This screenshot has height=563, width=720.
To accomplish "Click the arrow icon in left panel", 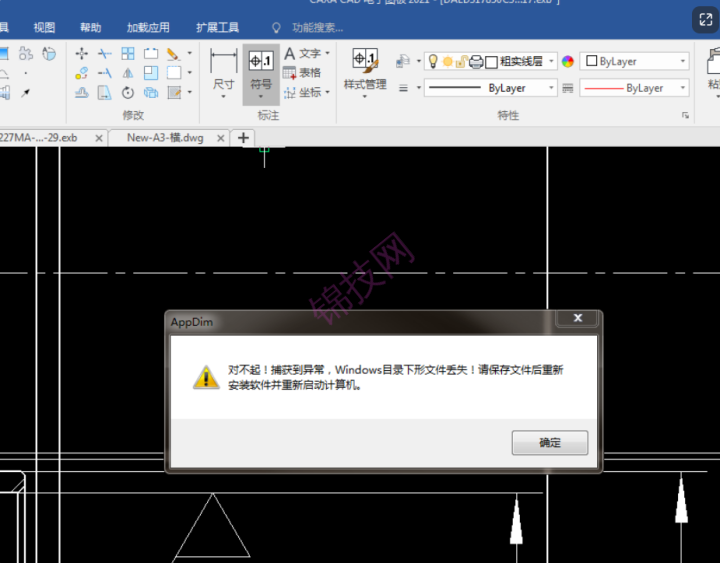I will coord(26,93).
